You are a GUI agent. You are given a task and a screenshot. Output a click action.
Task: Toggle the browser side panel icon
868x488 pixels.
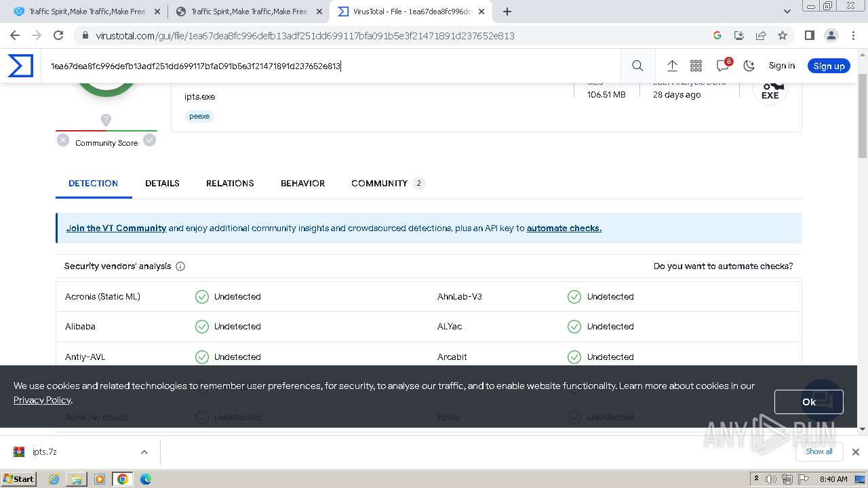tap(810, 36)
